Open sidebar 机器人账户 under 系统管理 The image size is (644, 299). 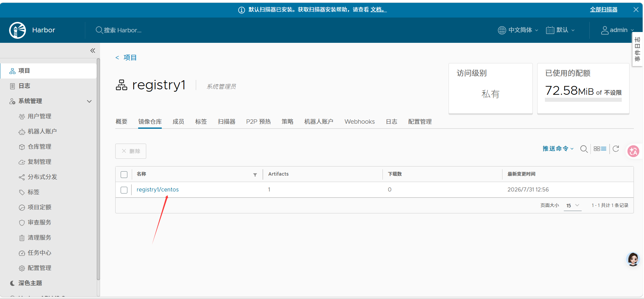point(42,131)
